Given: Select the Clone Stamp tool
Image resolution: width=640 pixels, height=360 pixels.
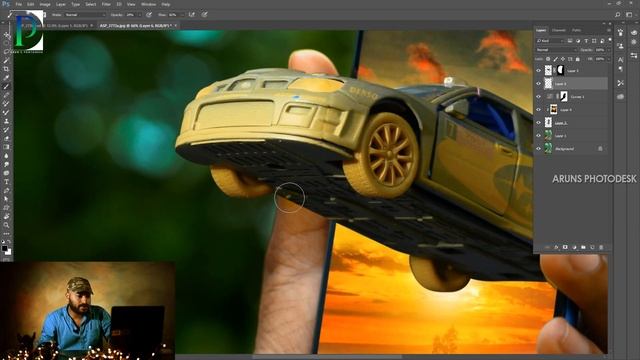Looking at the screenshot, I should (x=6, y=121).
